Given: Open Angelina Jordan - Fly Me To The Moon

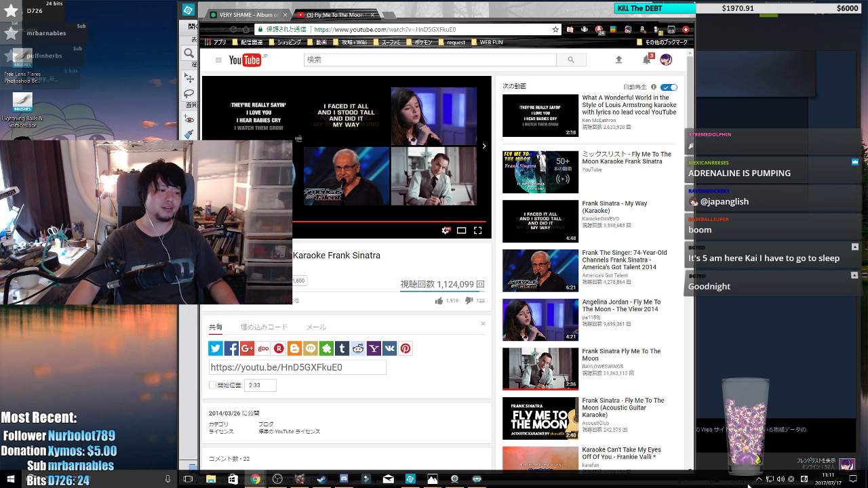Looking at the screenshot, I should pyautogui.click(x=621, y=306).
